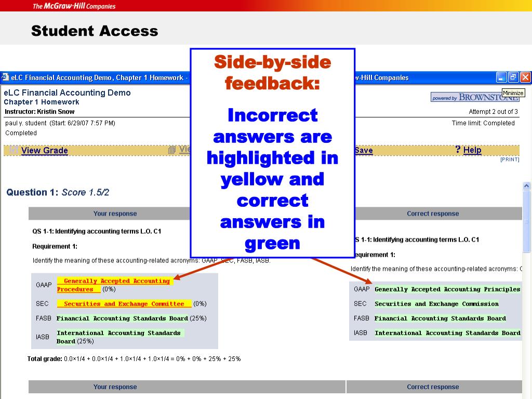This screenshot has height=399, width=532.
Task: Click the Save link
Action: [364, 150]
